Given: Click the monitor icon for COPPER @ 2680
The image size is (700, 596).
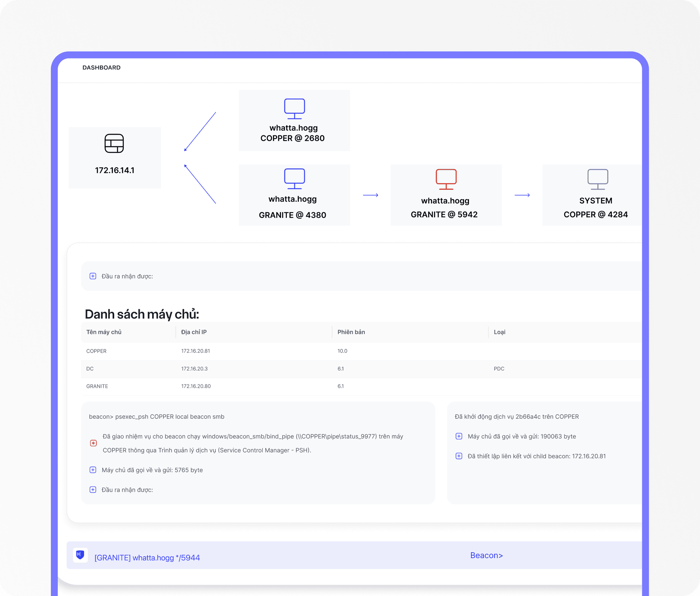Looking at the screenshot, I should point(294,108).
